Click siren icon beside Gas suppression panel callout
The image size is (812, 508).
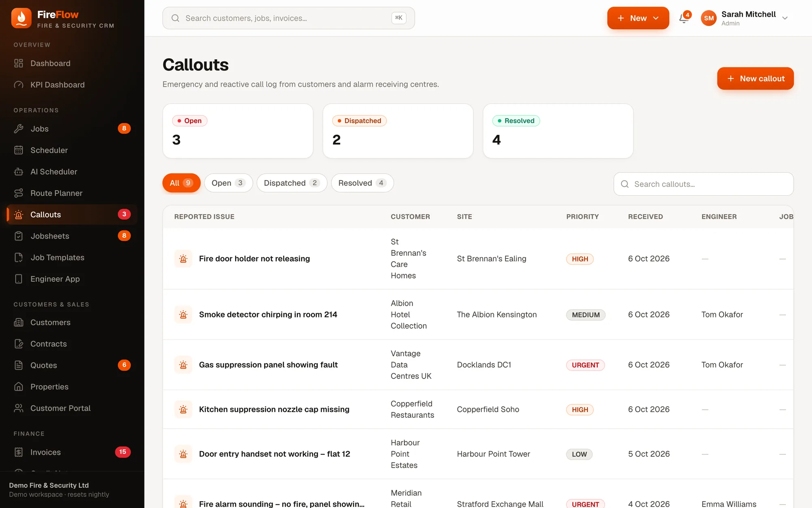[183, 365]
